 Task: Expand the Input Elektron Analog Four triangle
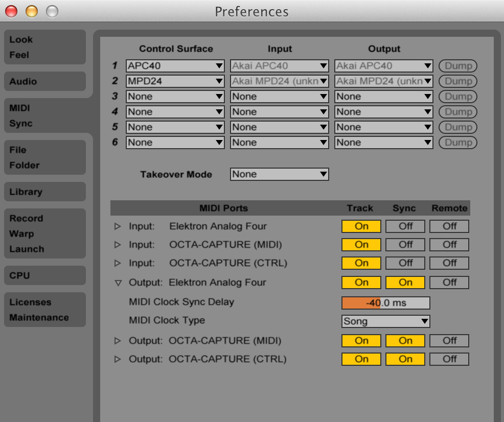click(118, 226)
